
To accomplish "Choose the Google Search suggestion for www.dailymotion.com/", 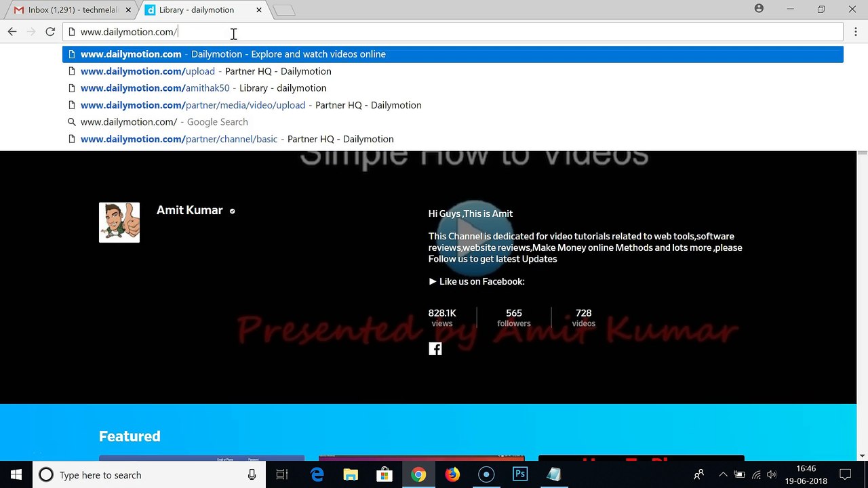I will point(453,122).
